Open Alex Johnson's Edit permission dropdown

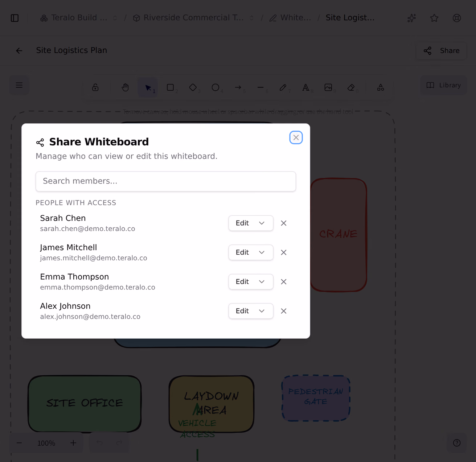pos(251,311)
